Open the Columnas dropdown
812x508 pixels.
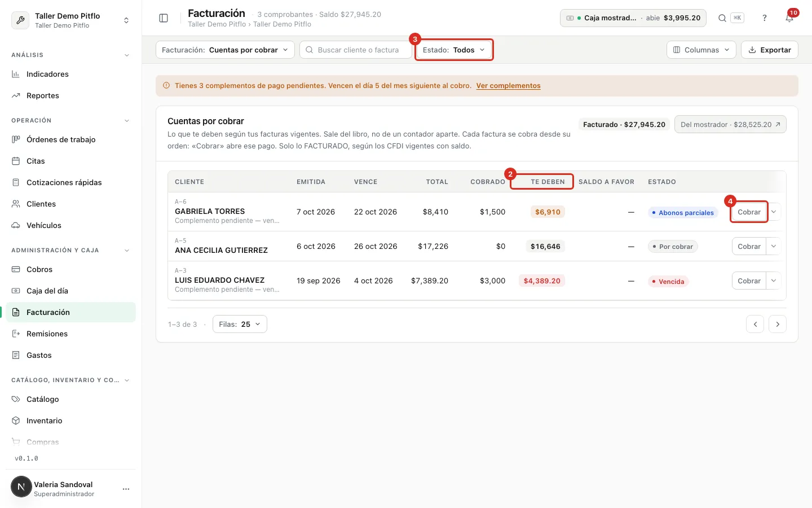click(701, 50)
